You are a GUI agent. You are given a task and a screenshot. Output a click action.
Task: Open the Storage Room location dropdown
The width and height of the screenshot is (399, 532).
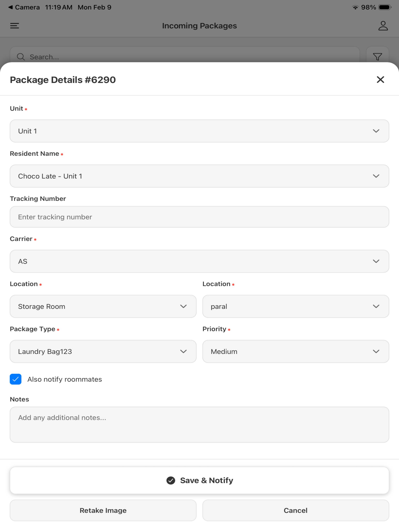[103, 306]
